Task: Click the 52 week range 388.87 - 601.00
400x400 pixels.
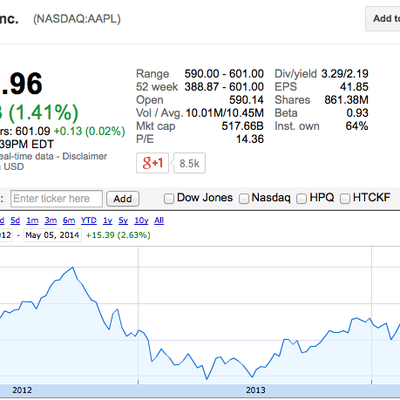Action: (x=224, y=87)
